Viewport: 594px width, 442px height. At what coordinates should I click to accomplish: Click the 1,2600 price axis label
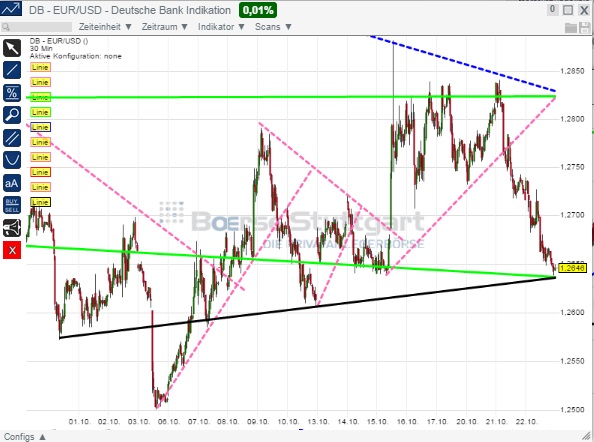tap(572, 312)
